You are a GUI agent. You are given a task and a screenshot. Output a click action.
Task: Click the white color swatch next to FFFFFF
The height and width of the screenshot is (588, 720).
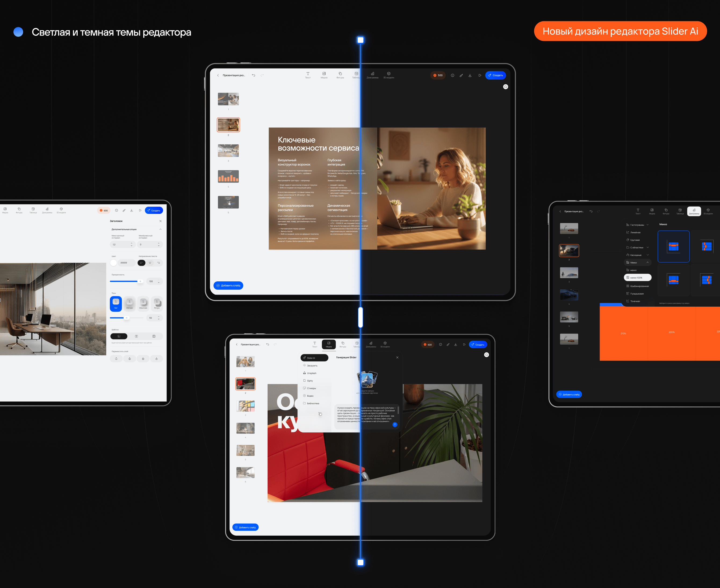(x=113, y=263)
